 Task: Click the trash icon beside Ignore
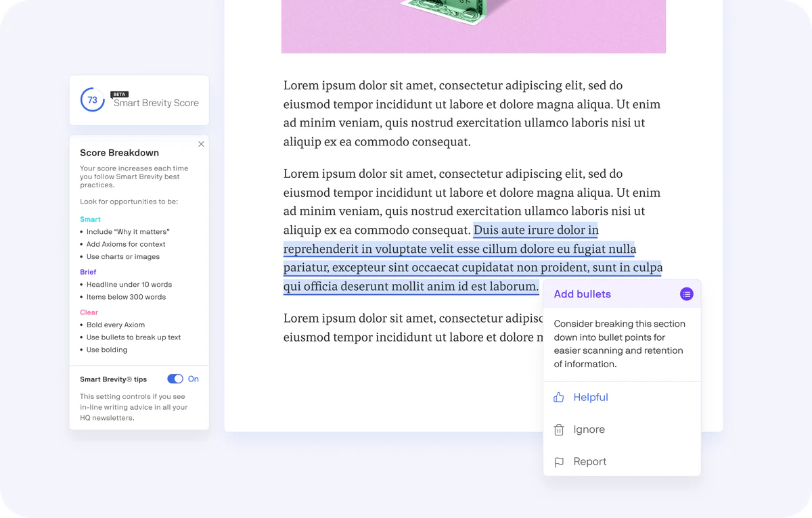[x=559, y=429]
